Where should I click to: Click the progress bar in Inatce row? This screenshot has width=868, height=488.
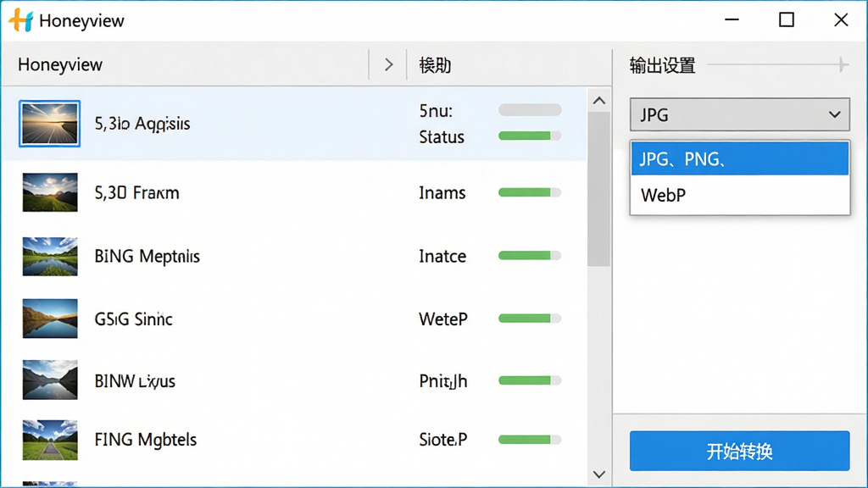[x=530, y=256]
